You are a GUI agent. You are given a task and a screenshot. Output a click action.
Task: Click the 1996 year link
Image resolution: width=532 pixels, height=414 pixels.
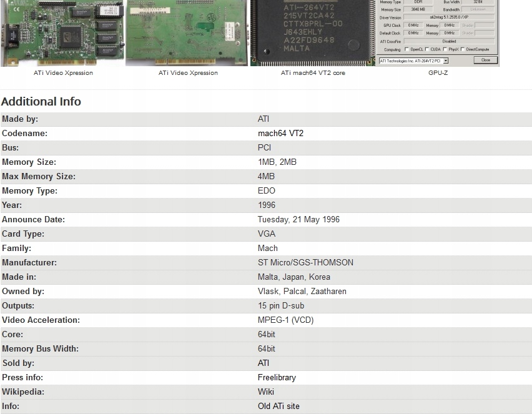[x=267, y=205]
